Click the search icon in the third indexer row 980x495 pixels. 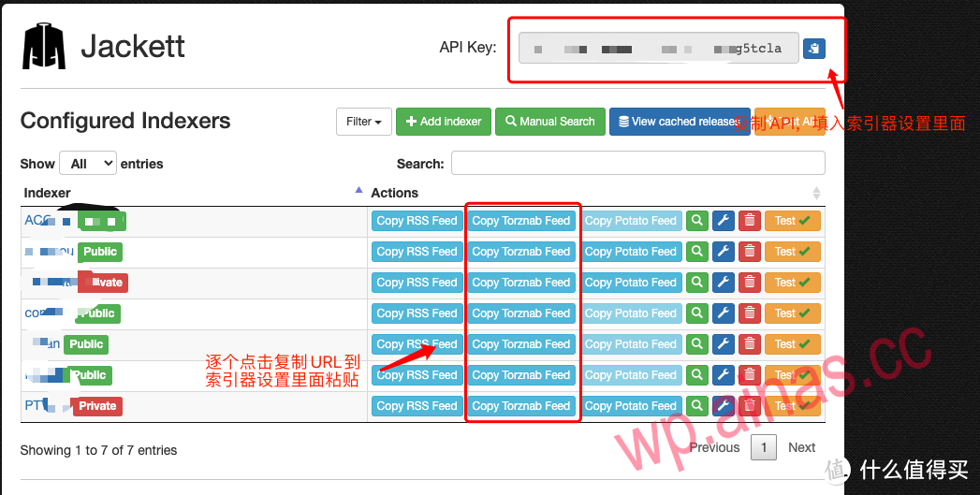[697, 283]
